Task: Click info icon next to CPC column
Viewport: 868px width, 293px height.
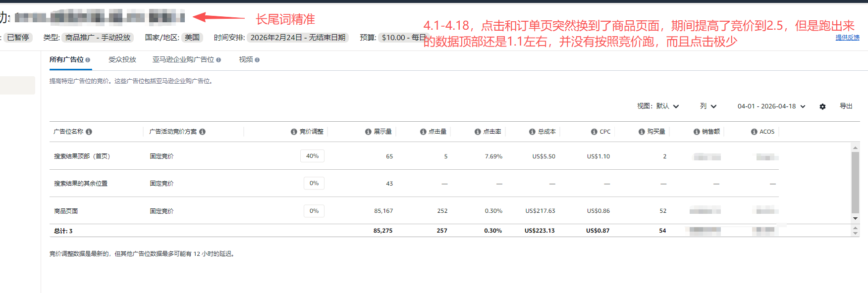Action: pyautogui.click(x=594, y=132)
